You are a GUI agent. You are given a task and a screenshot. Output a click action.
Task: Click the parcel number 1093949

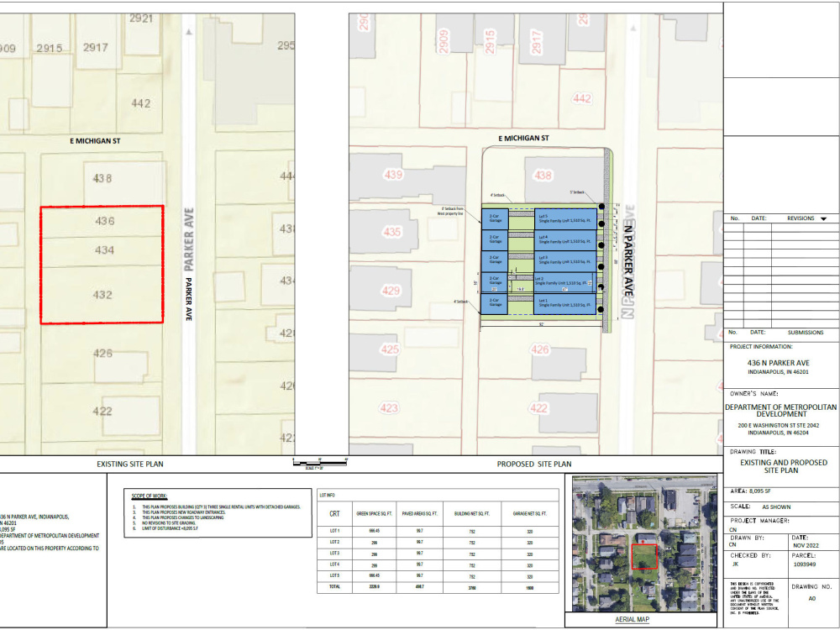[x=805, y=564]
